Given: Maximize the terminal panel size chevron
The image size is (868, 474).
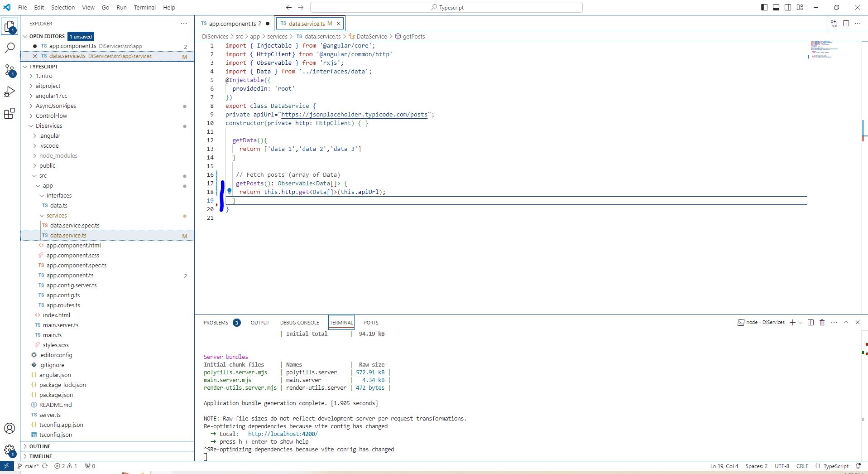Looking at the screenshot, I should point(845,323).
